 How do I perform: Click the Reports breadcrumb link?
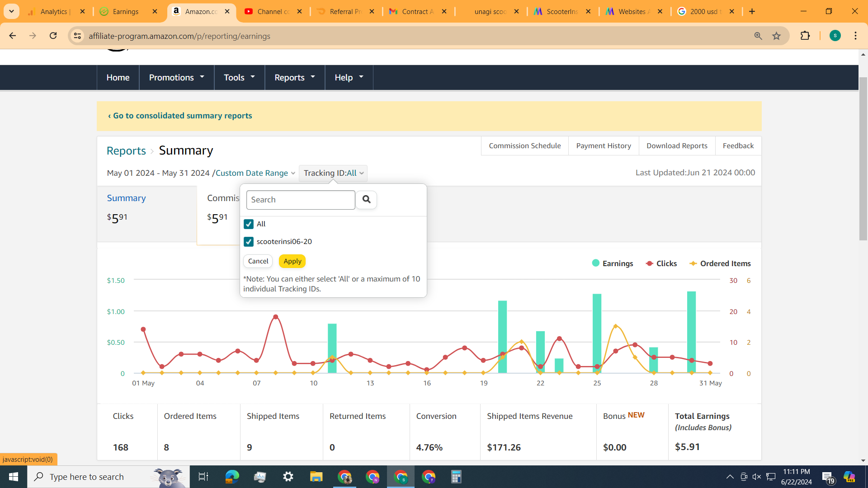pyautogui.click(x=126, y=150)
